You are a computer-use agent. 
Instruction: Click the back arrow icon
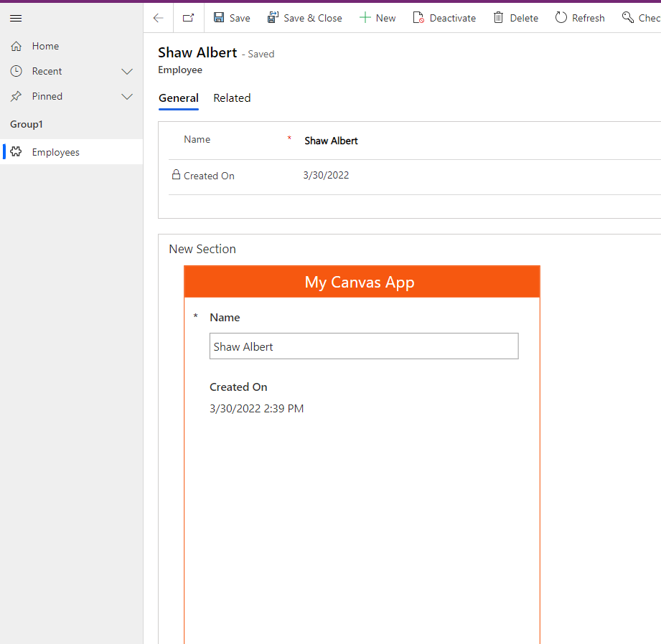click(x=159, y=18)
